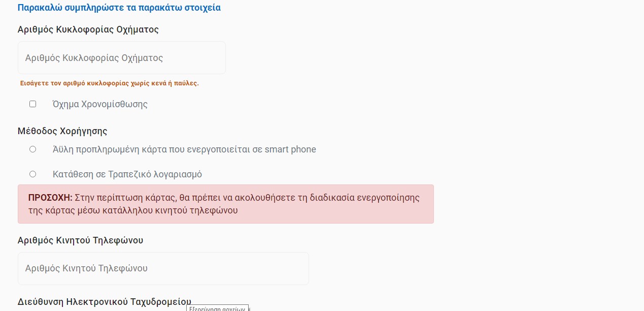Click the Εξερεύνηση αρχείων tooltip
This screenshot has width=644, height=311.
(x=217, y=308)
